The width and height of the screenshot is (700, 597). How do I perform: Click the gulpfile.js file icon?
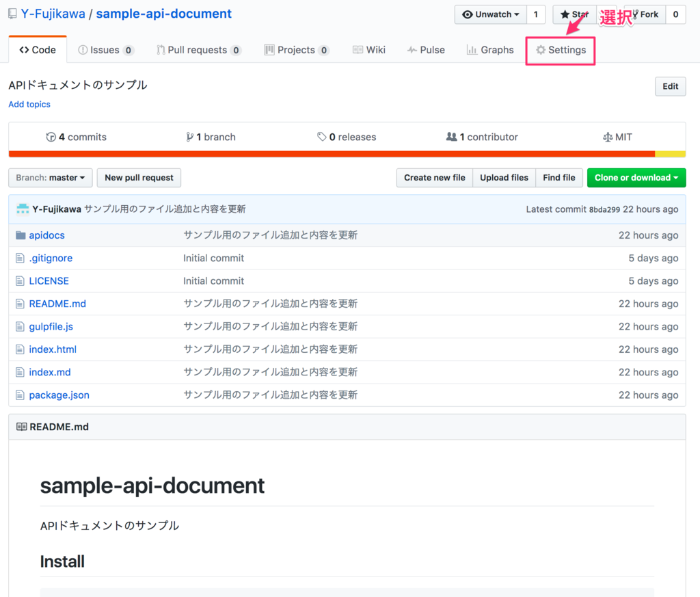20,326
